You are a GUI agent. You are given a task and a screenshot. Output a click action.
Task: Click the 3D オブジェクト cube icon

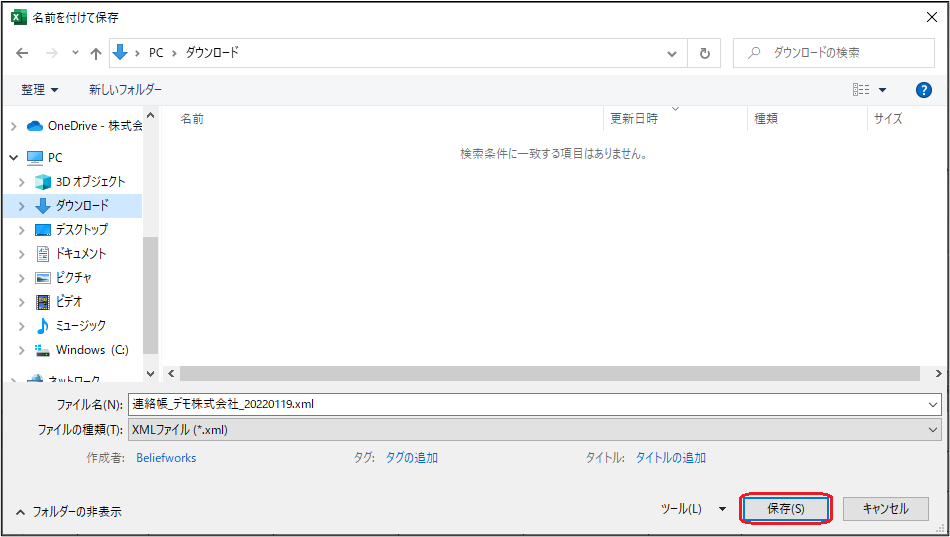point(42,182)
